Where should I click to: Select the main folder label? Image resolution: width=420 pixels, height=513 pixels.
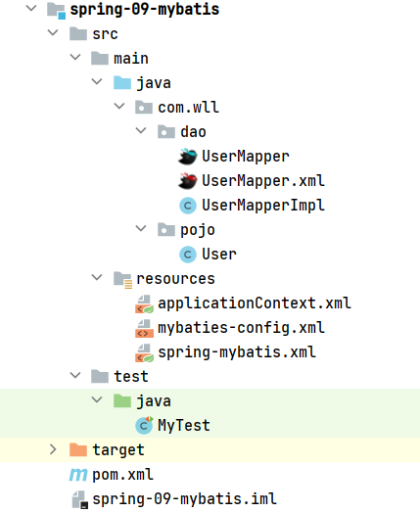coord(131,59)
